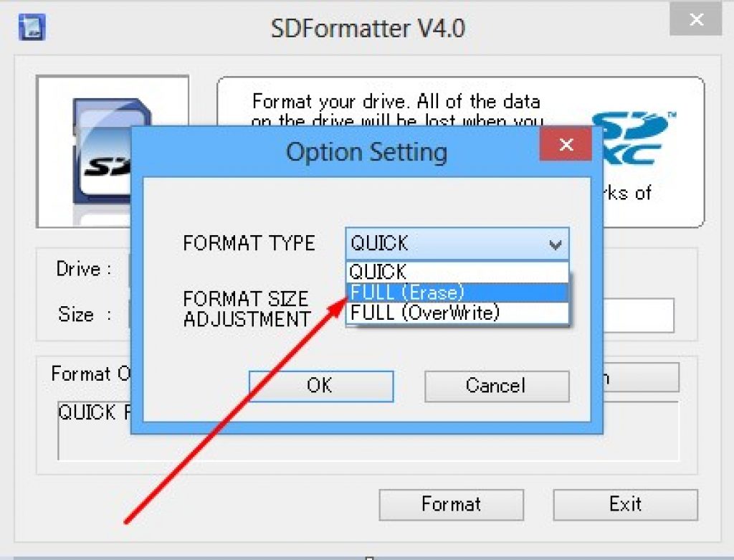Screen dimensions: 734x560
Task: Click the Size field behind the dialog
Action: click(638, 315)
